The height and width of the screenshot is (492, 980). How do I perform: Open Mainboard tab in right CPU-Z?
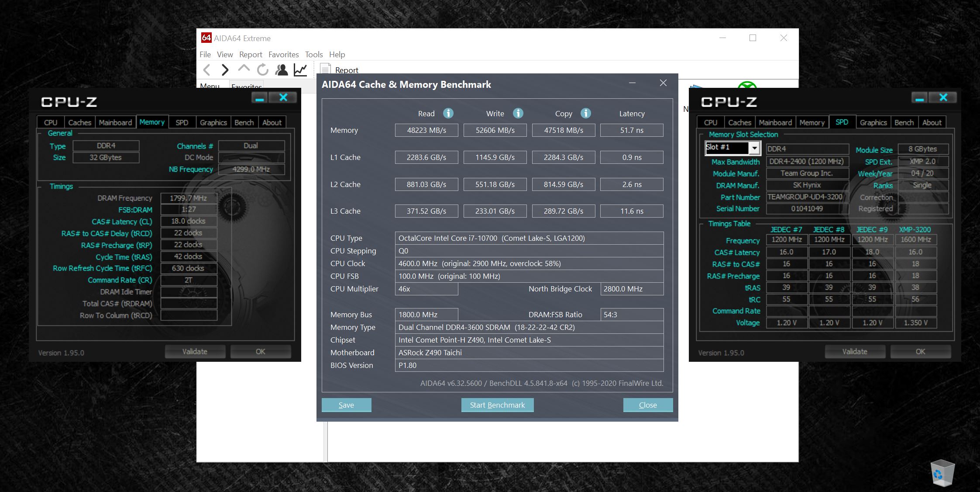pyautogui.click(x=776, y=122)
